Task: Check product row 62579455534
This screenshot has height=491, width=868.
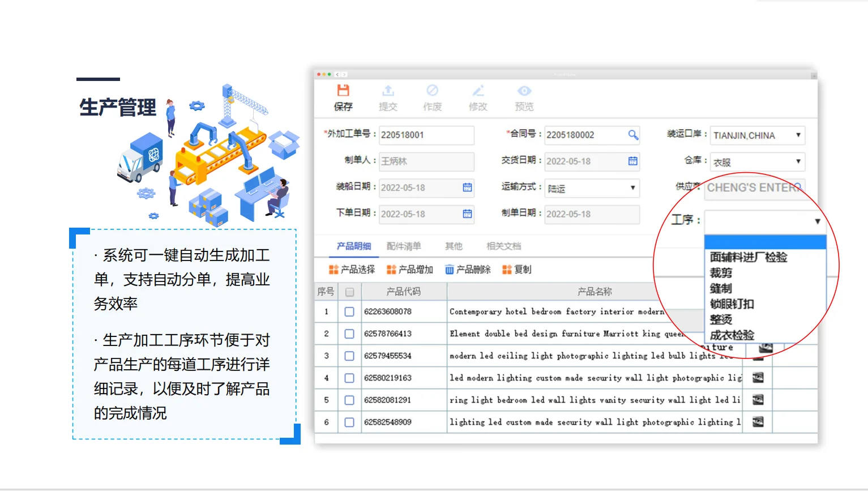Action: (x=349, y=356)
